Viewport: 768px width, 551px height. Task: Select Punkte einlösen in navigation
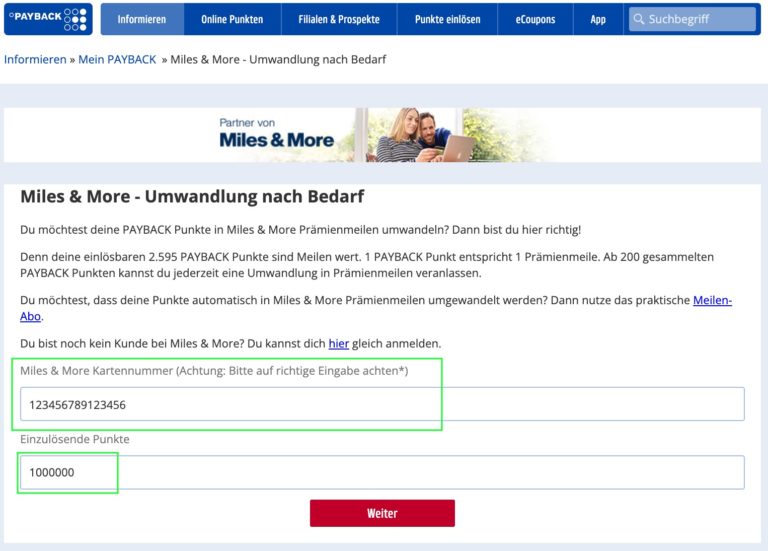tap(449, 19)
